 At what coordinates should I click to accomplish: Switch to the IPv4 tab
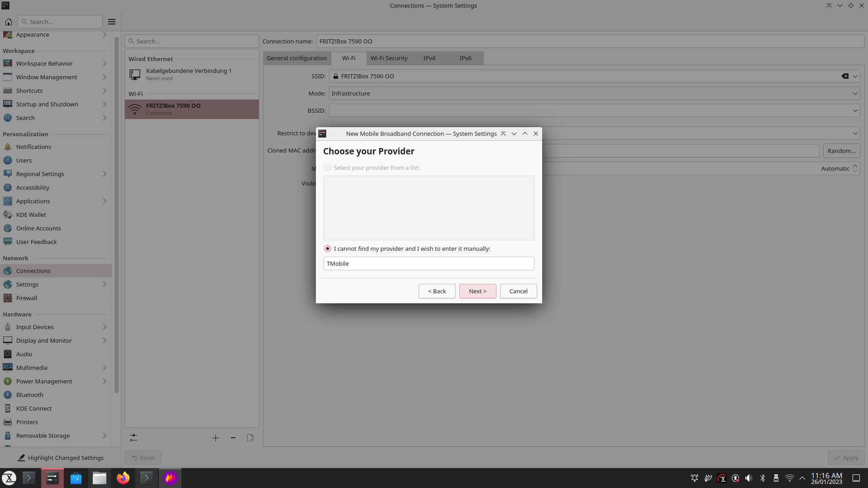coord(429,58)
